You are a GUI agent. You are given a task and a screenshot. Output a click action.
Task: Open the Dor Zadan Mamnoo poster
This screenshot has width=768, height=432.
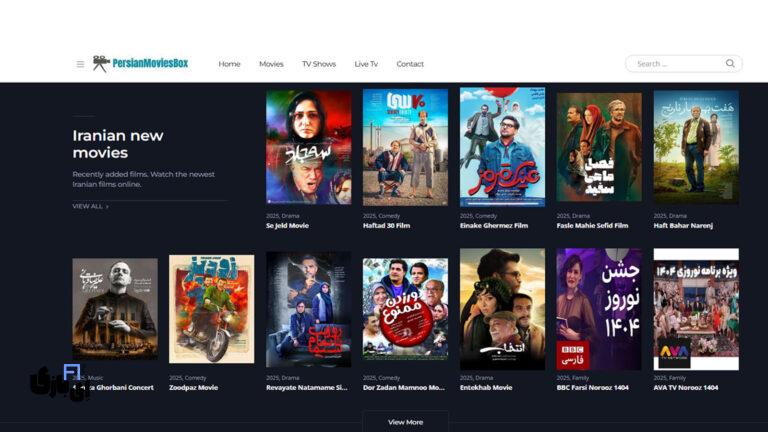pos(405,309)
